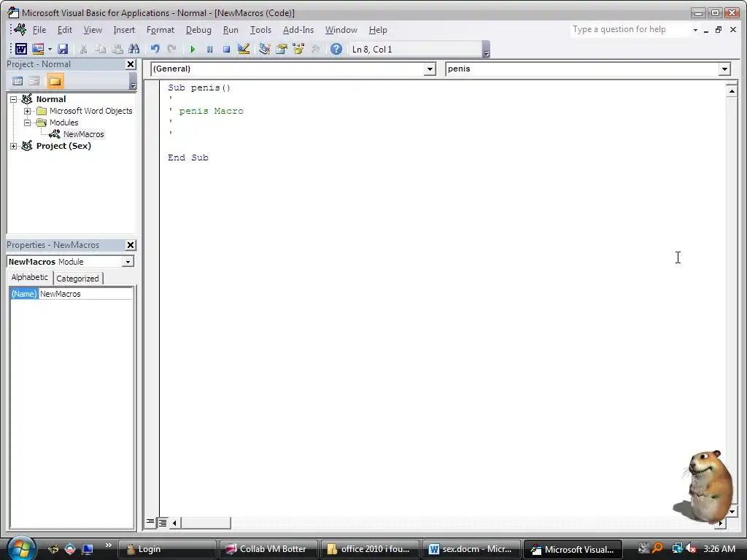Click the Copy icon in the toolbar
The image size is (747, 560).
(x=100, y=49)
